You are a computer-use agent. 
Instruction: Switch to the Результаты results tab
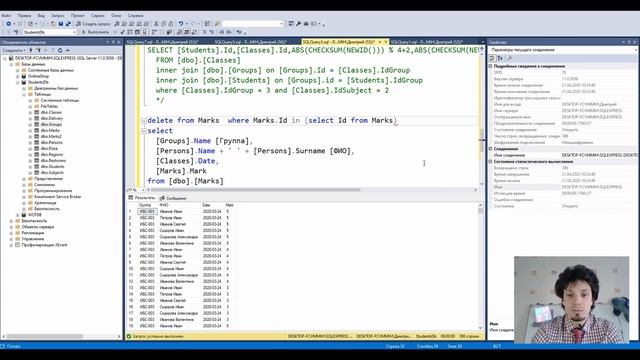[x=142, y=198]
